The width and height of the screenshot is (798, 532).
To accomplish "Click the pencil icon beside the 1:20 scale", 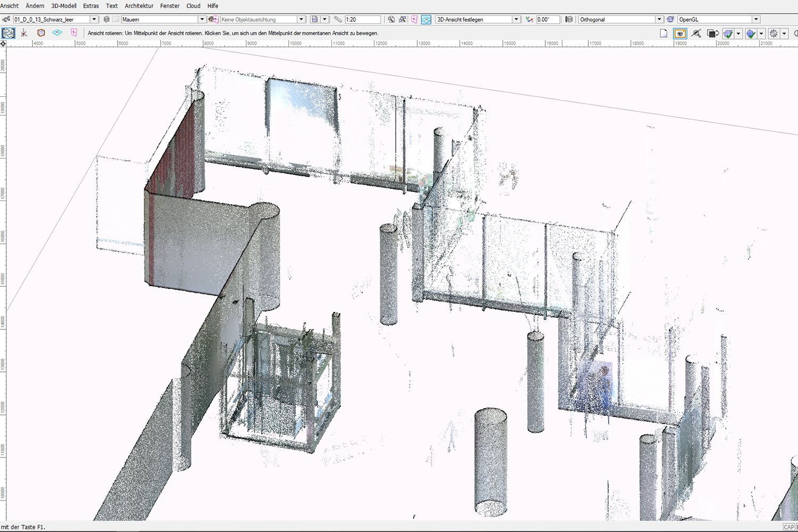I will pyautogui.click(x=338, y=19).
